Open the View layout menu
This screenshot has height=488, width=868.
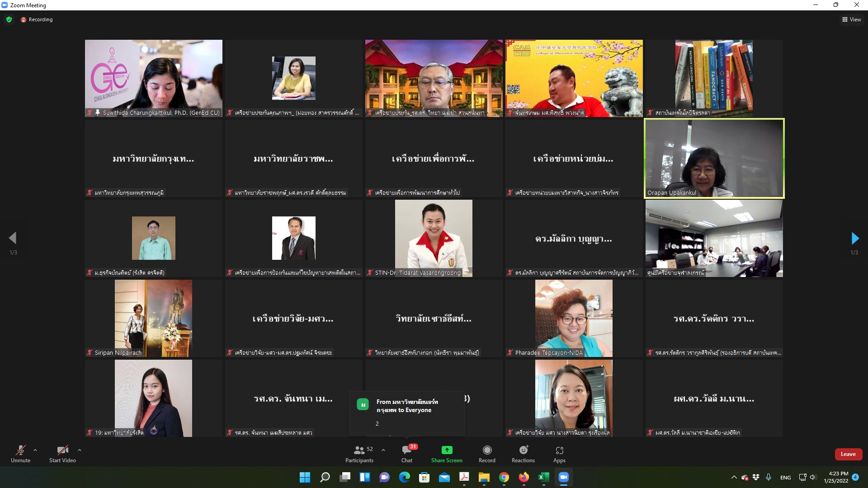[851, 19]
